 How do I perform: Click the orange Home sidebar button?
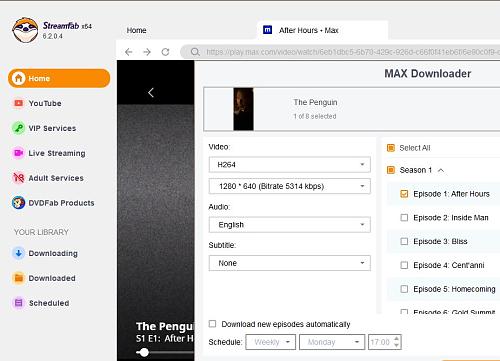click(x=59, y=78)
